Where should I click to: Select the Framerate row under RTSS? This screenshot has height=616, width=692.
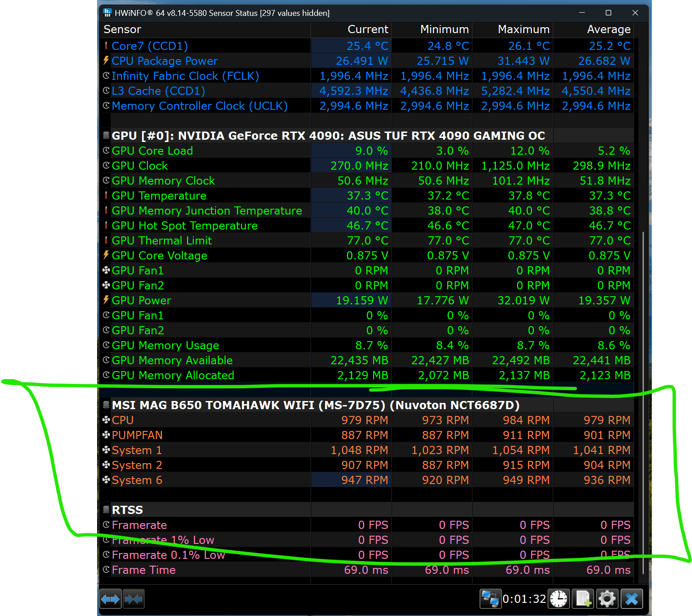click(367, 525)
